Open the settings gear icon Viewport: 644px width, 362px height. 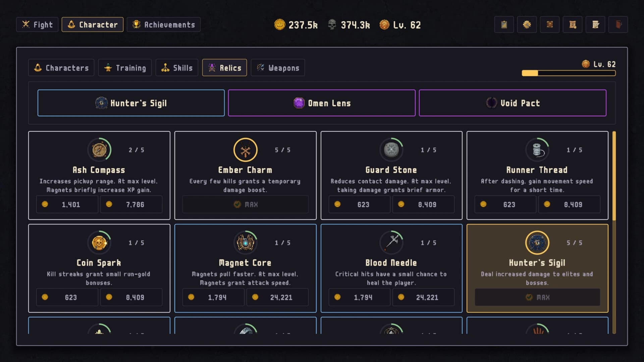[x=527, y=24]
